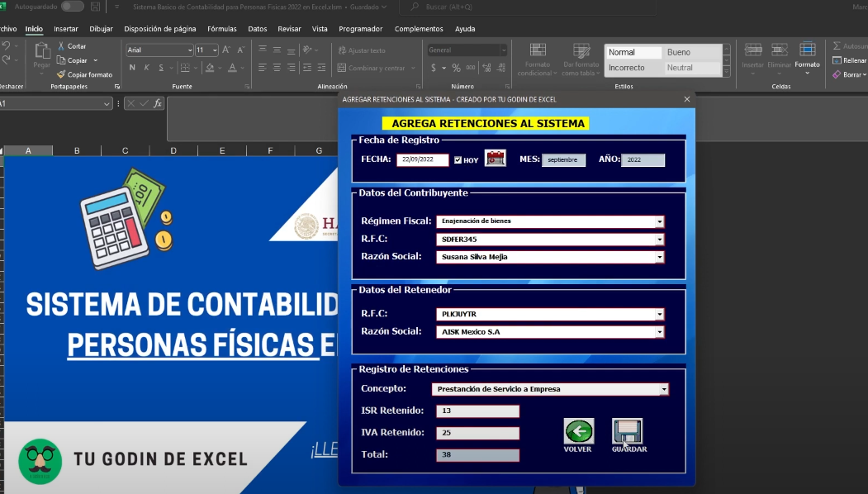Screen dimensions: 868x494
Task: Select the Normal cell style
Action: pos(633,52)
